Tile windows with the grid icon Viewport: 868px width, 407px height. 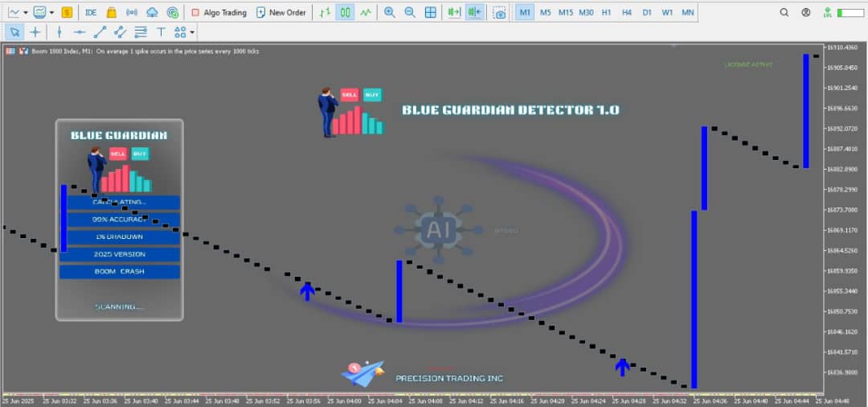[x=430, y=12]
